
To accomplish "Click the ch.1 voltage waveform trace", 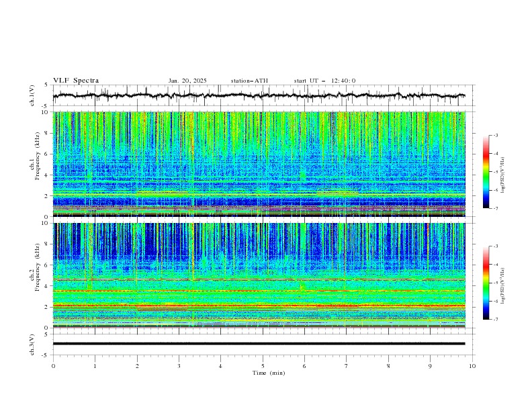I will pos(259,95).
